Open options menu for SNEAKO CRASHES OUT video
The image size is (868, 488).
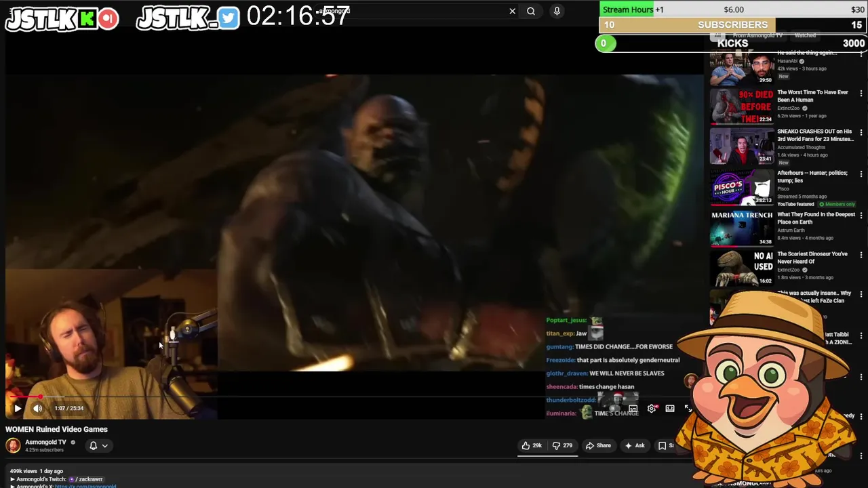click(861, 132)
